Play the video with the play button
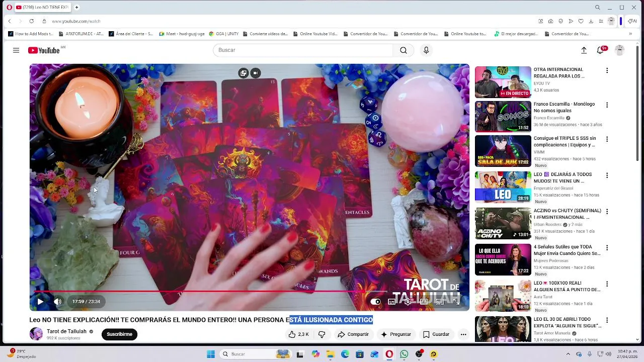 tap(40, 302)
